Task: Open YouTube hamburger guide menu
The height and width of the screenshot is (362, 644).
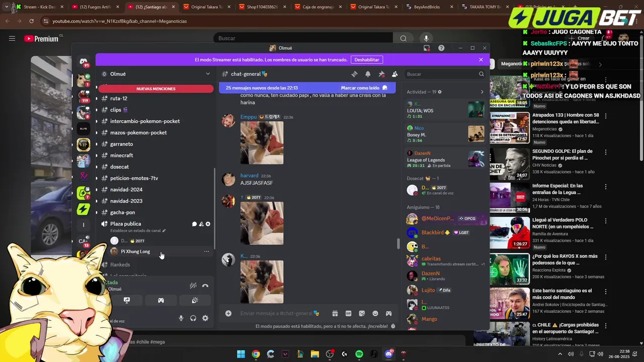Action: [x=12, y=38]
